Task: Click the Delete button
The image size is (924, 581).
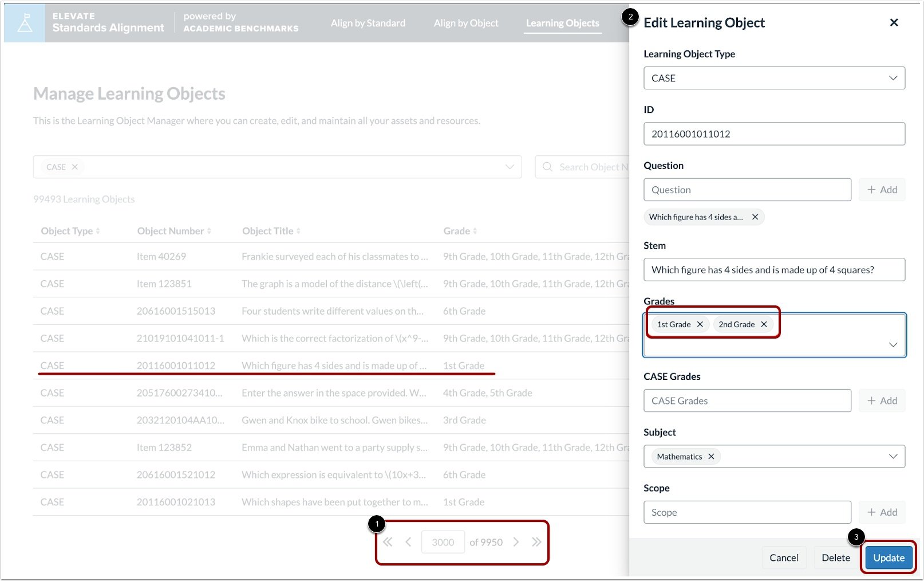Action: 835,557
